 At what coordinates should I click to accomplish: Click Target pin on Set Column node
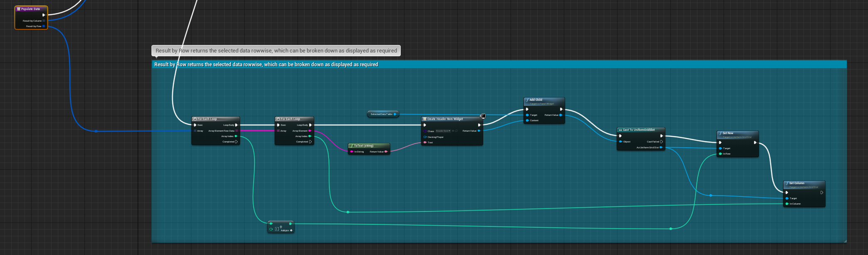787,198
